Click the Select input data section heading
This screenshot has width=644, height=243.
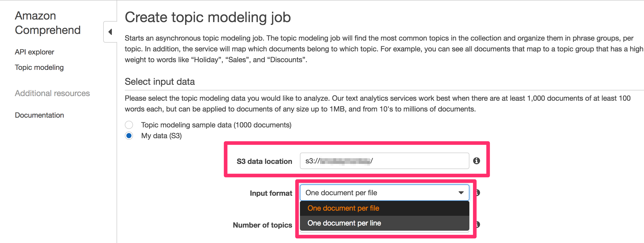160,81
